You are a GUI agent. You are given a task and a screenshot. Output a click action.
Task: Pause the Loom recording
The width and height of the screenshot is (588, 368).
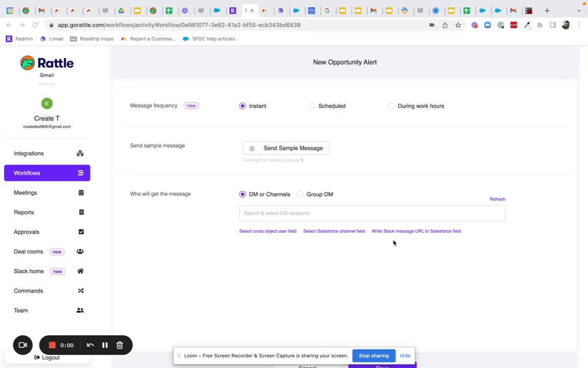pos(105,345)
